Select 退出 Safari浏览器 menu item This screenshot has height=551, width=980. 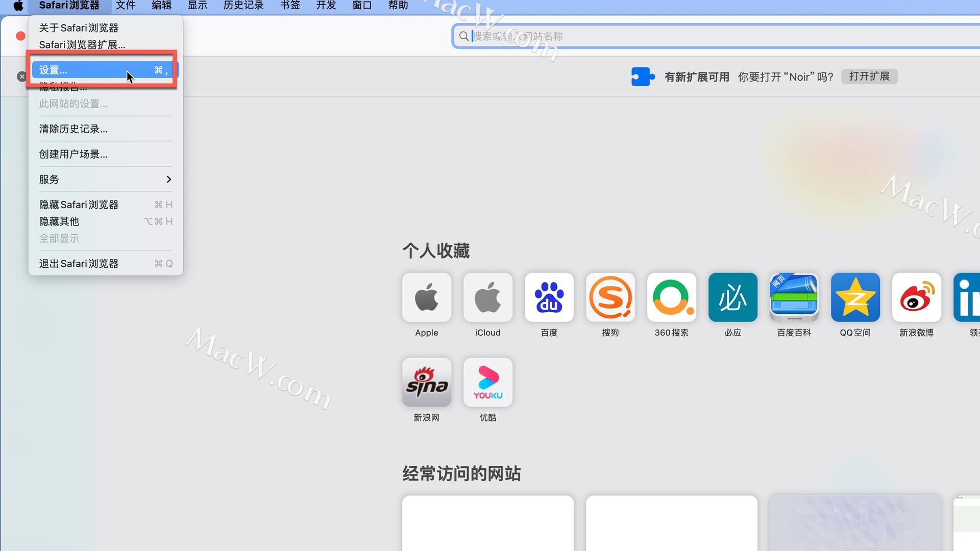coord(105,264)
